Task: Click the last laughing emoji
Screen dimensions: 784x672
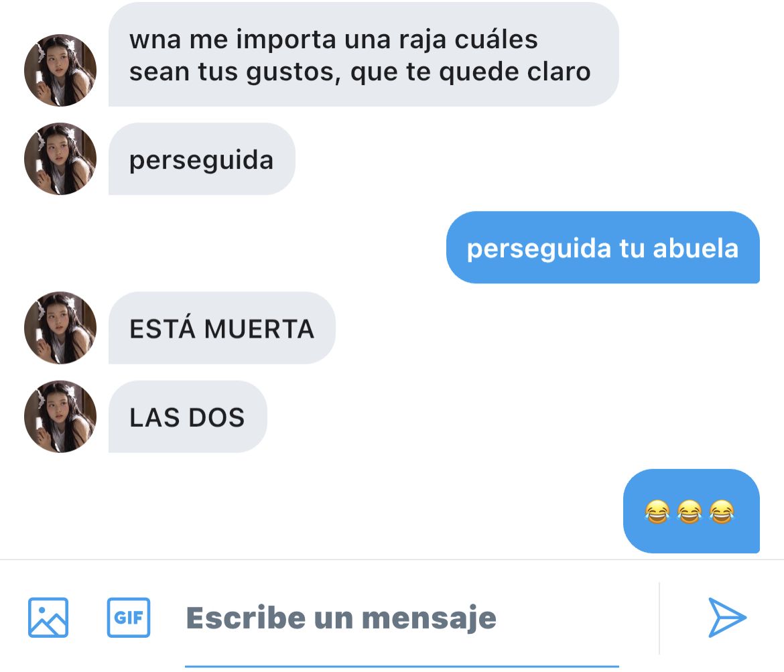Action: 722,512
